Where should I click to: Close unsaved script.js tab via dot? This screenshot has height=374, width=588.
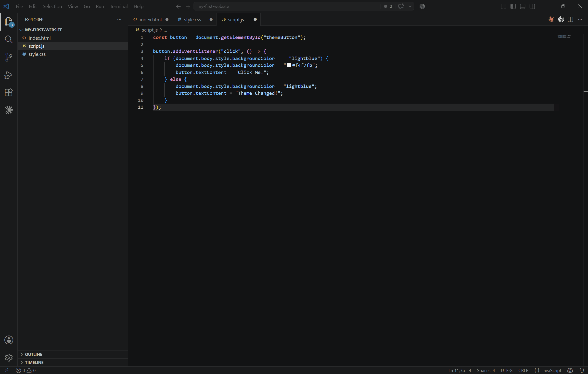(255, 19)
